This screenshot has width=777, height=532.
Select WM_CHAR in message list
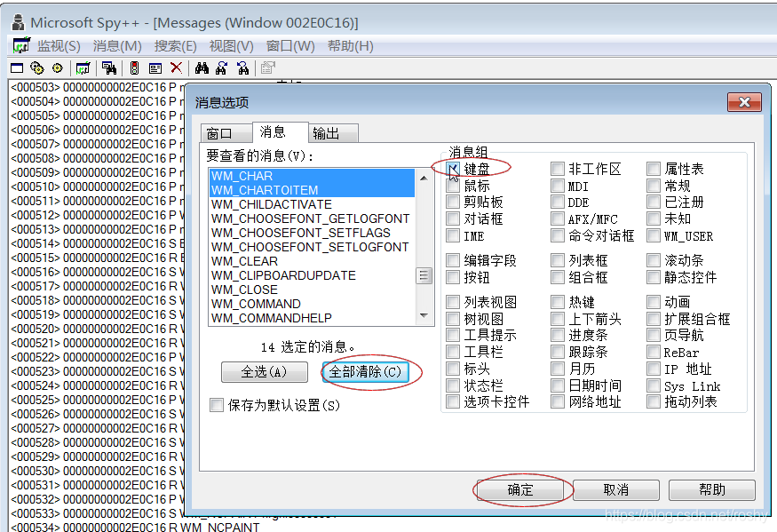coord(313,176)
